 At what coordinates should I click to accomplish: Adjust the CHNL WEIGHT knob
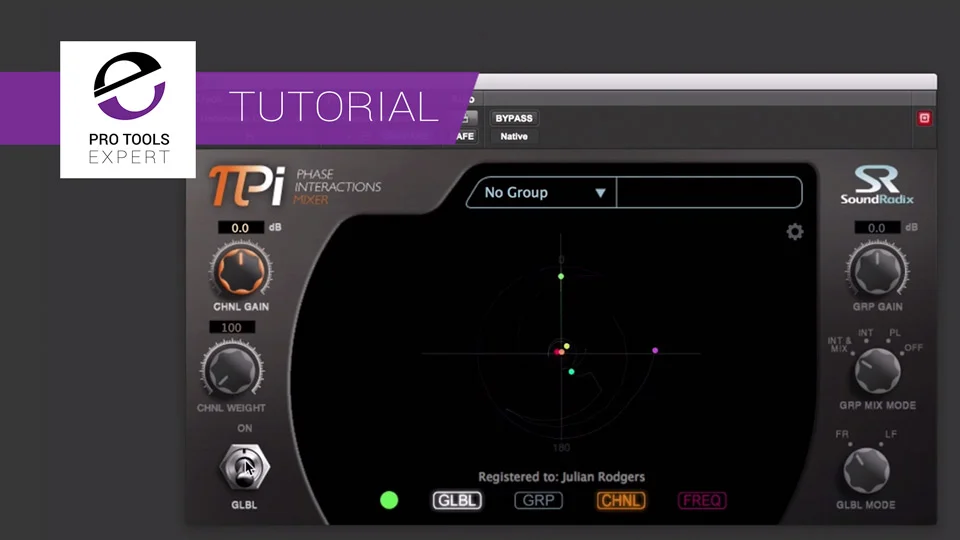click(x=232, y=370)
